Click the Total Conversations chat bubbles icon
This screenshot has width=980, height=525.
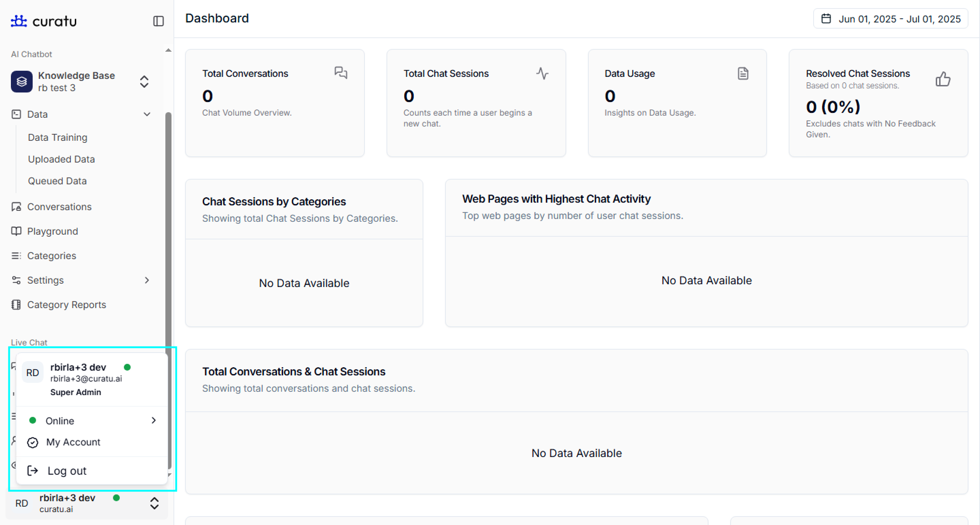pyautogui.click(x=341, y=72)
